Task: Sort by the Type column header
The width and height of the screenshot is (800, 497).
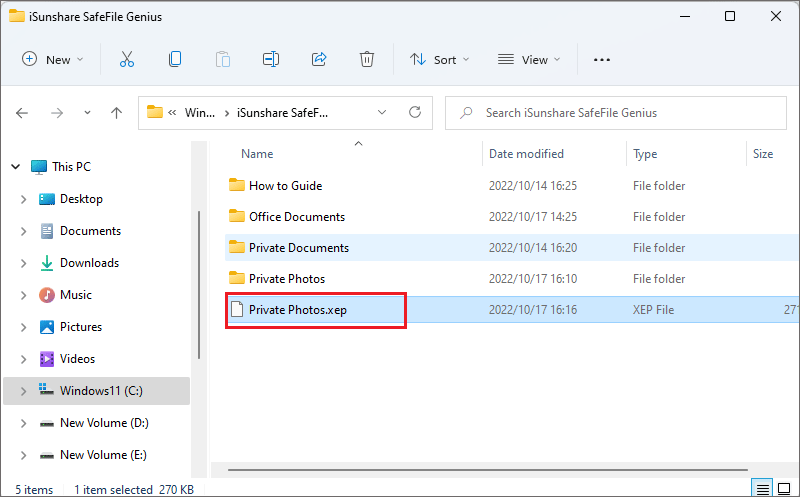Action: [x=645, y=154]
